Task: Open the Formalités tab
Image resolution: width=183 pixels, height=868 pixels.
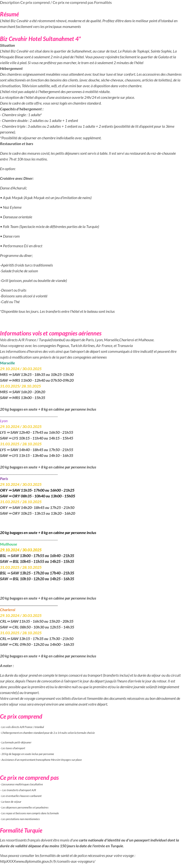Action: click(x=103, y=2)
